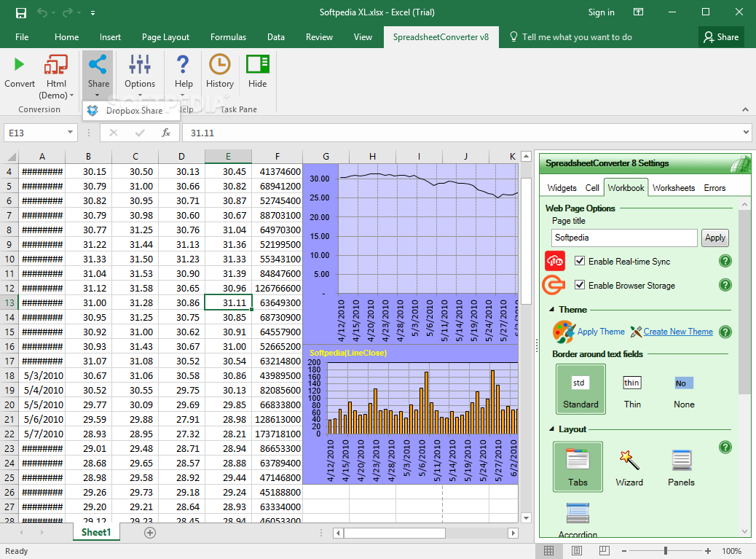Open the Name Box dropdown arrow
This screenshot has width=756, height=559.
tap(71, 133)
